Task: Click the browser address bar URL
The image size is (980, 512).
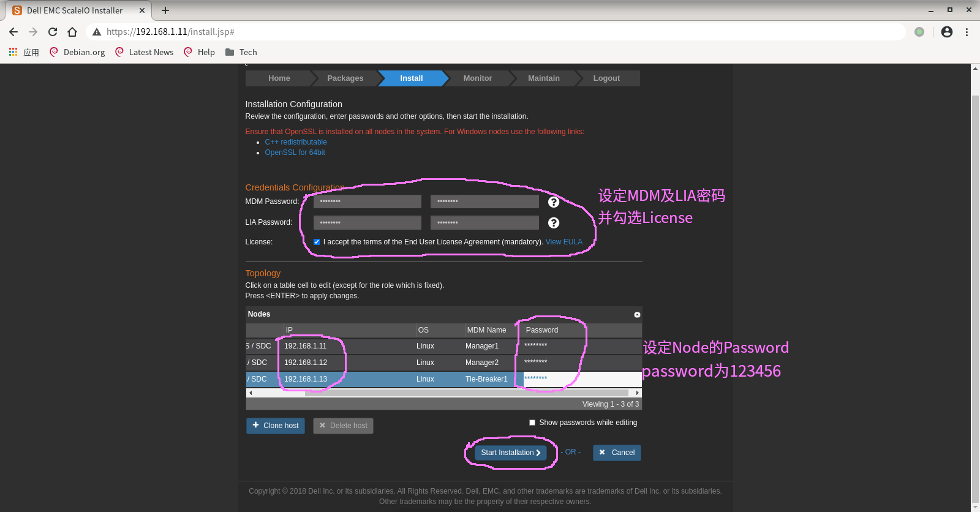Action: pos(170,32)
